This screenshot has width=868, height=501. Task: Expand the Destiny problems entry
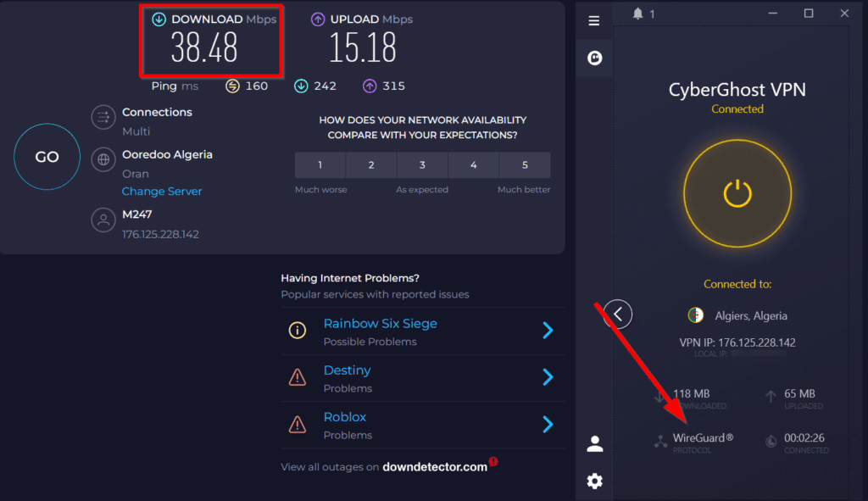point(548,377)
